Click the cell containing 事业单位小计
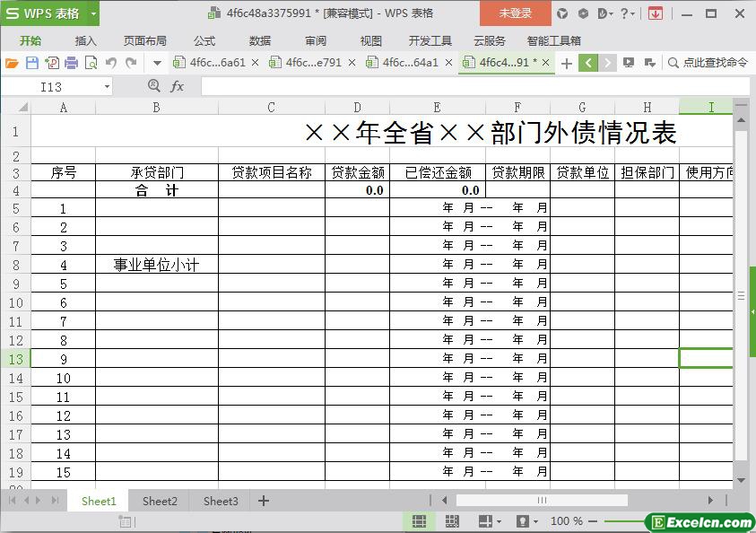Image resolution: width=756 pixels, height=533 pixels. pos(157,265)
